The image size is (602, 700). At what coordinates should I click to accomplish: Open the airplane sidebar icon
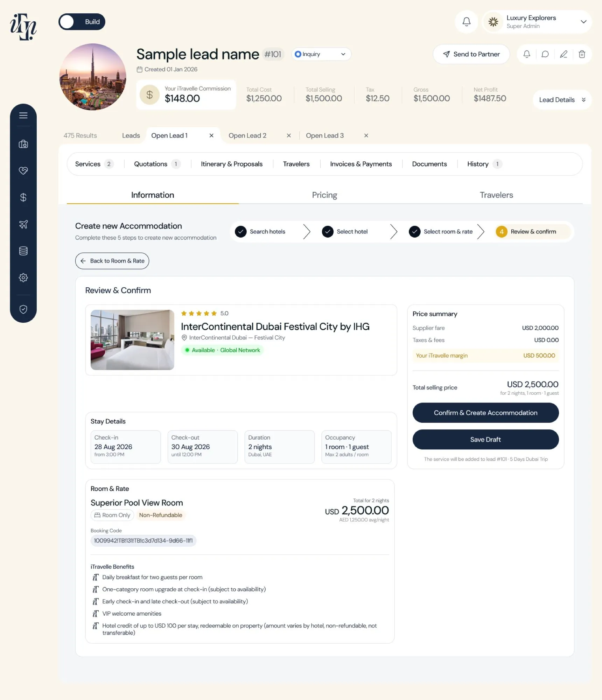pos(23,224)
